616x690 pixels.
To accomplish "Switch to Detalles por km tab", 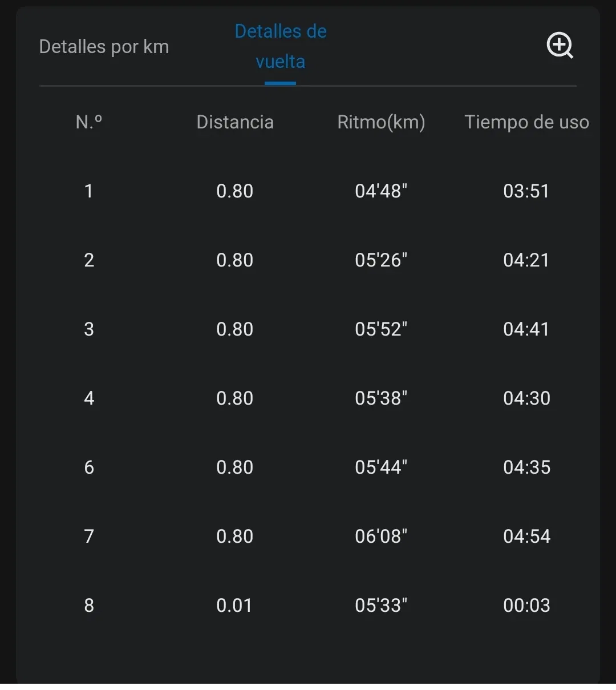I will pos(104,47).
